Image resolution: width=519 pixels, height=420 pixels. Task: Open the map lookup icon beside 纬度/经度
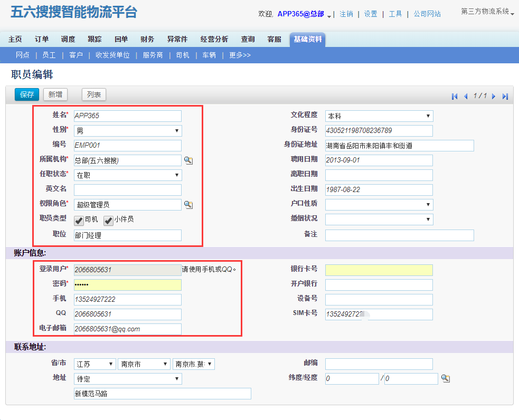click(446, 378)
